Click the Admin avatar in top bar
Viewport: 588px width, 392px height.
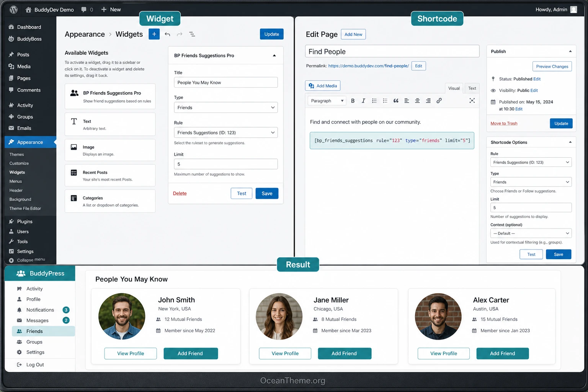[573, 10]
